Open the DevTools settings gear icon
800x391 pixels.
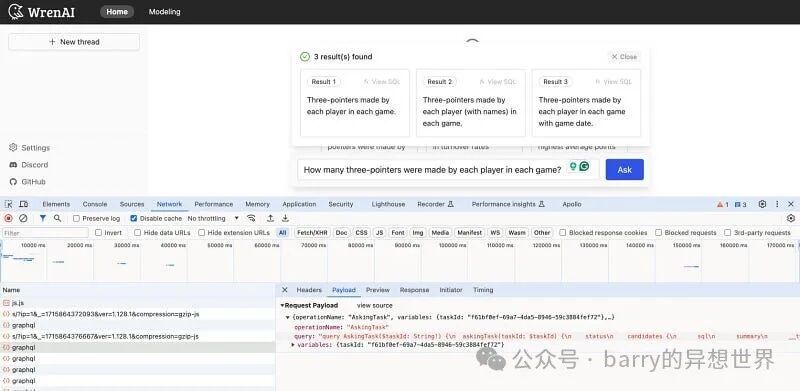762,204
